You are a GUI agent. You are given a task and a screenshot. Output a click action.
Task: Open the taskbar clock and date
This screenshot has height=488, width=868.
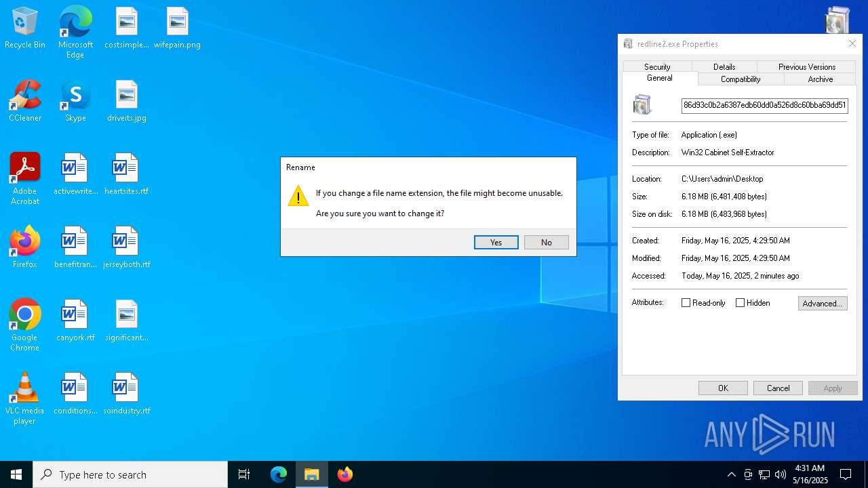810,474
